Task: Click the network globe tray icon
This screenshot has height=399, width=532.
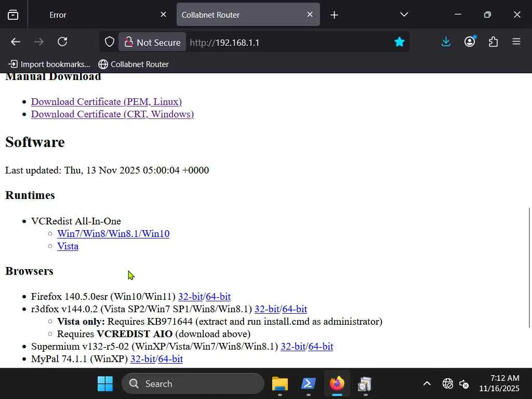Action: 447,384
